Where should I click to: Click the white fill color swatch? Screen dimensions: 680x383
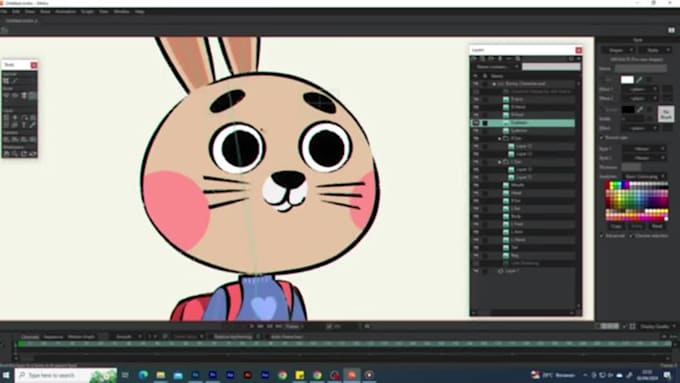point(627,80)
